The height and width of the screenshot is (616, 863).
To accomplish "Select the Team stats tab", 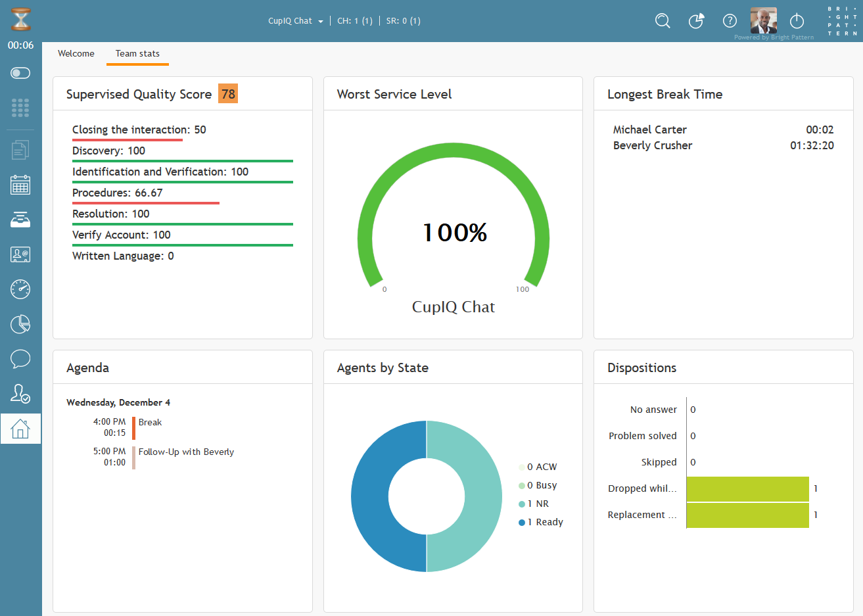I will (x=137, y=54).
